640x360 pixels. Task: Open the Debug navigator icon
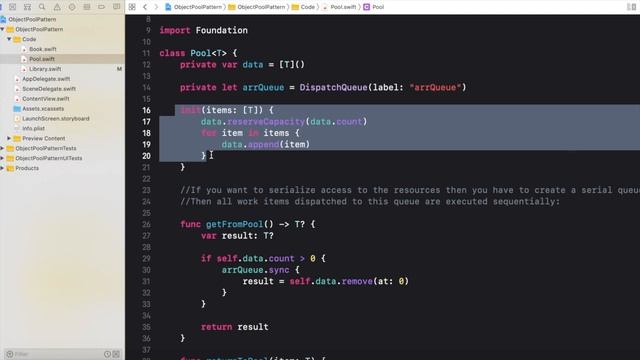tap(87, 7)
